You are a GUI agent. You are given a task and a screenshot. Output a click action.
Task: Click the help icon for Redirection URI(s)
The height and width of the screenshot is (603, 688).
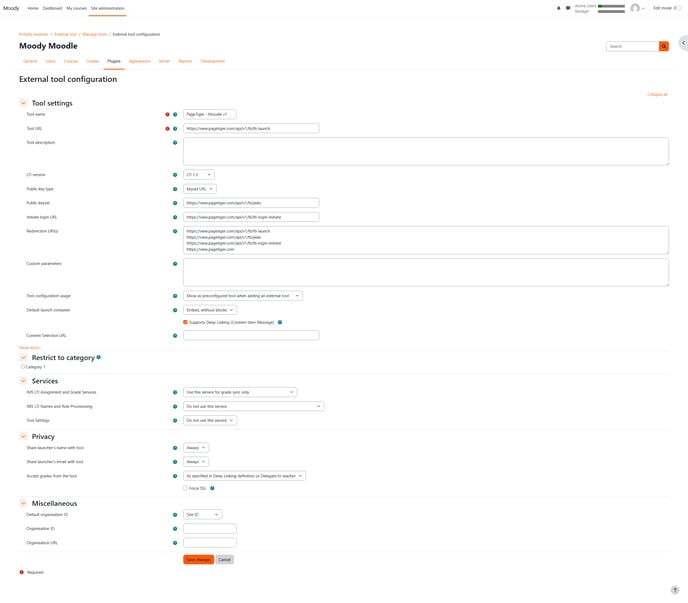click(175, 231)
